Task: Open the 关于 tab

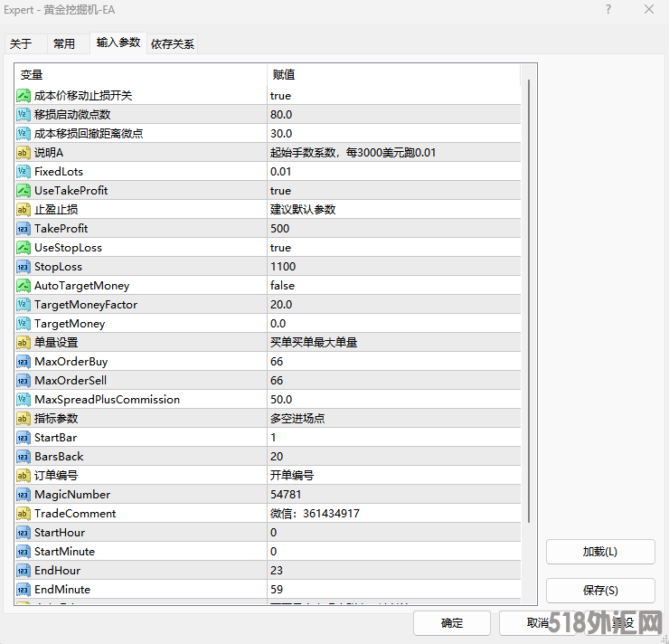Action: (25, 43)
